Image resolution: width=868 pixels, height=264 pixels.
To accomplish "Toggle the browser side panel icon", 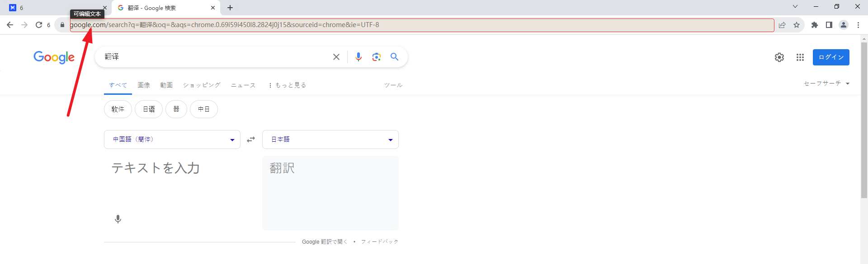I will [x=829, y=25].
